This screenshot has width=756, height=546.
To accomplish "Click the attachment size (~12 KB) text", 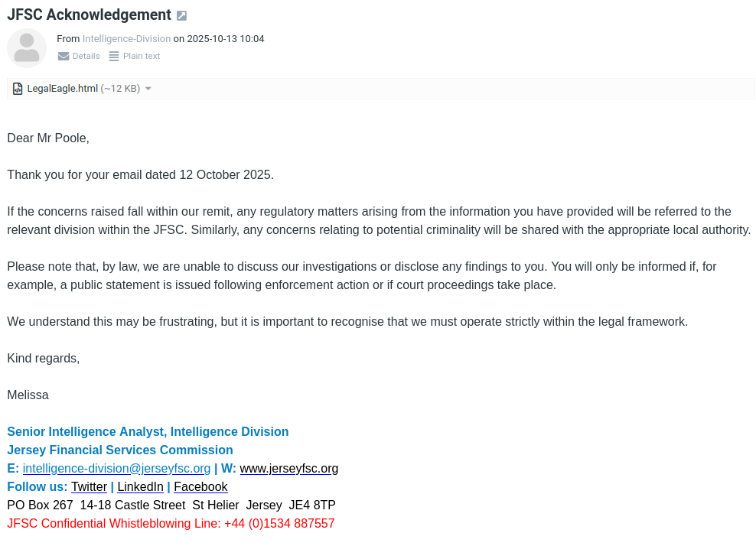I will pyautogui.click(x=120, y=89).
